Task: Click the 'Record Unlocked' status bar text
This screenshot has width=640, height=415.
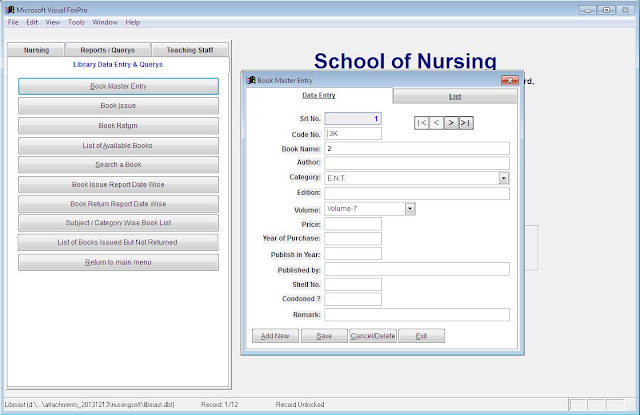Action: (300, 404)
